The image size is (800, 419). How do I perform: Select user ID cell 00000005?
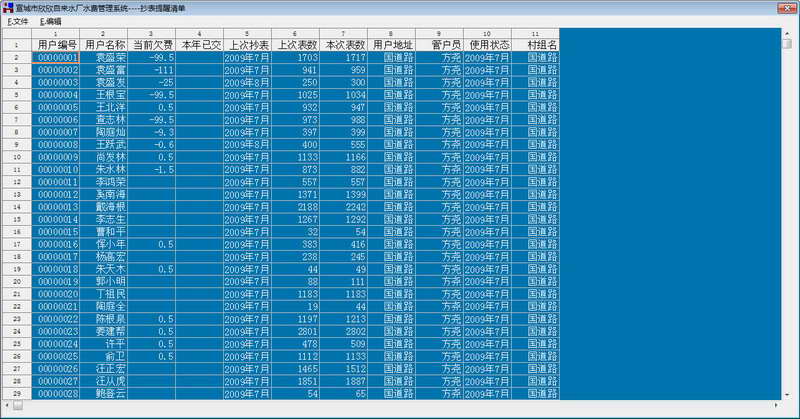tap(56, 107)
